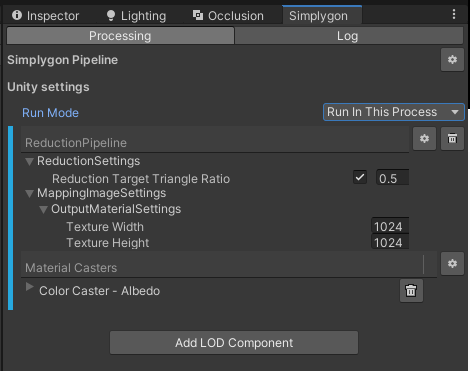Collapse the OutputMaterialSettings section
470x371 pixels.
point(43,210)
